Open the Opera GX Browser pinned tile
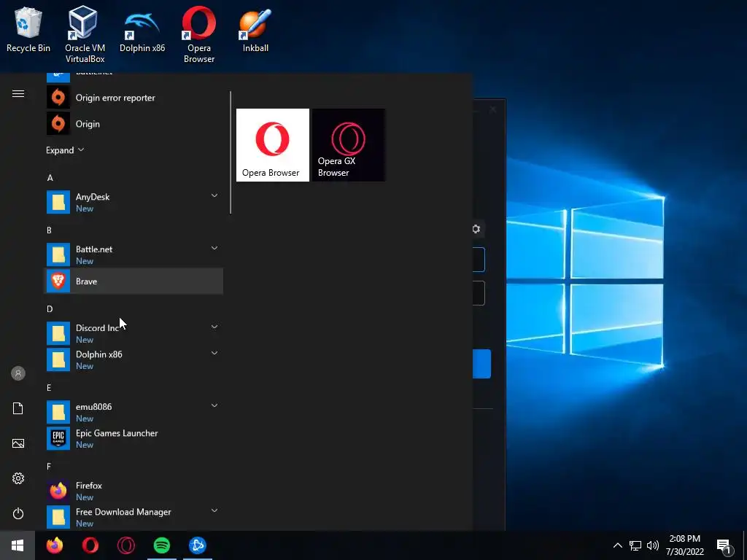The image size is (747, 560). pos(349,145)
